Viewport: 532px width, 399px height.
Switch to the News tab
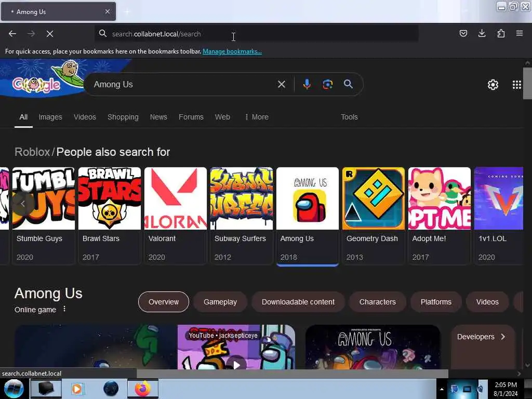158,117
